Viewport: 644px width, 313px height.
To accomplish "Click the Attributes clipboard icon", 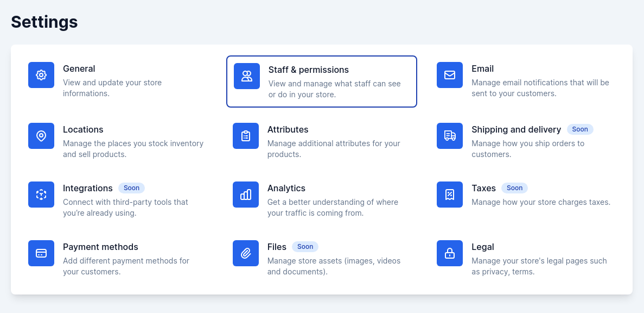I will 246,136.
